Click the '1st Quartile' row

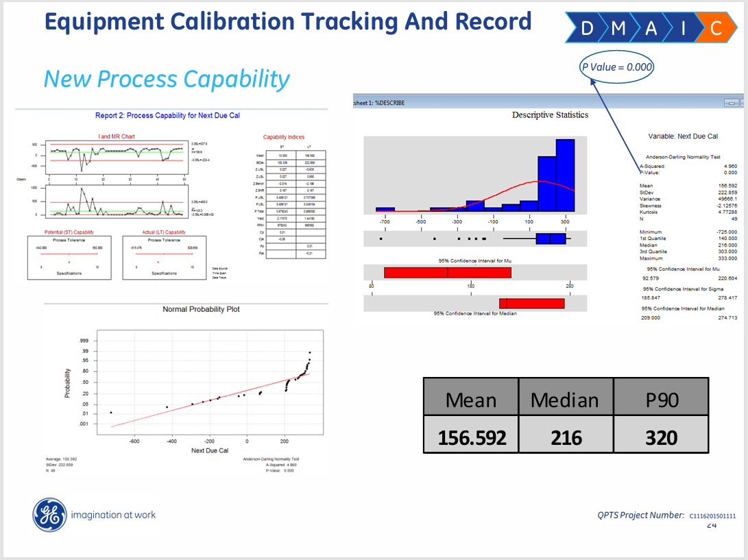pos(688,239)
